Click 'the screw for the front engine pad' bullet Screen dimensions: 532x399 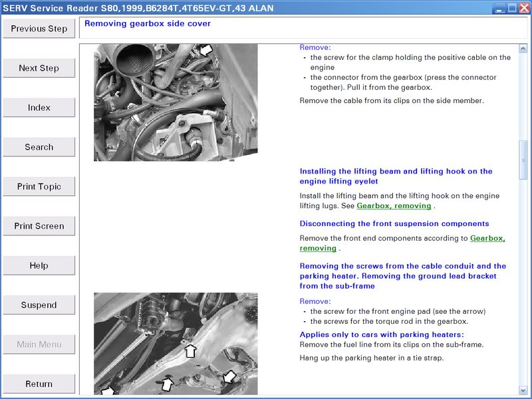point(398,311)
